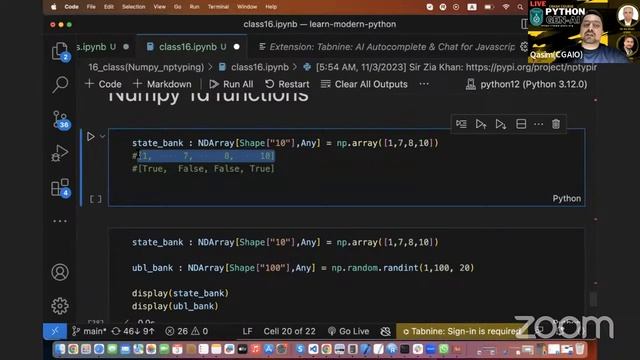Open the Selection menu
Image resolution: width=640 pixels, height=360 pixels.
[x=133, y=7]
